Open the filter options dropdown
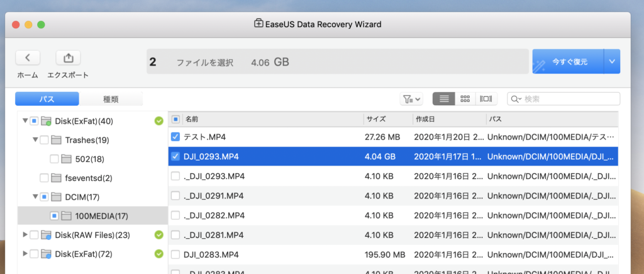Viewport: 644px width, 274px height. tap(411, 99)
